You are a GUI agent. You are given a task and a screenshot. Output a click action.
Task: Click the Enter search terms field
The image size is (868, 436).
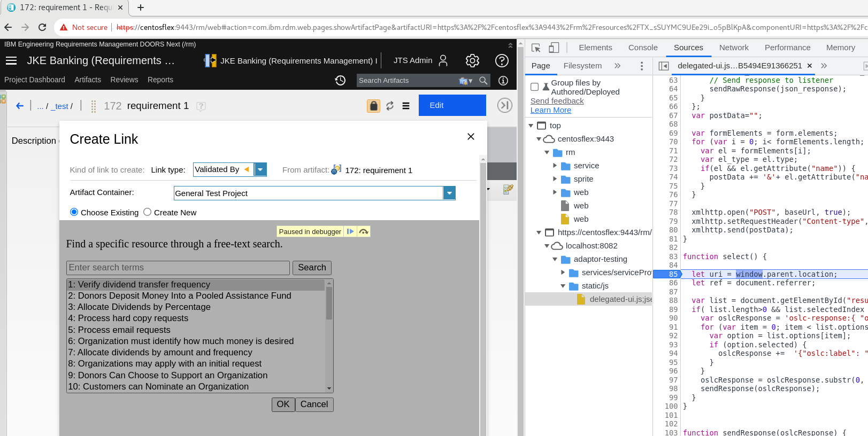178,268
